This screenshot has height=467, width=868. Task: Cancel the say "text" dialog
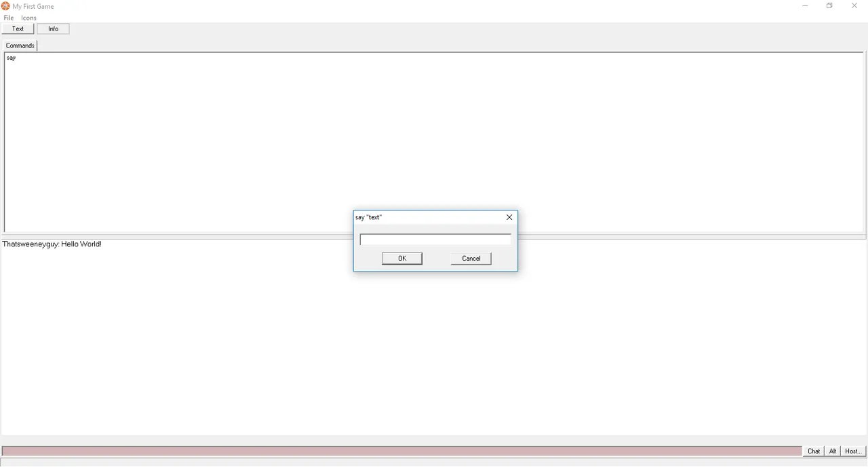tap(471, 259)
